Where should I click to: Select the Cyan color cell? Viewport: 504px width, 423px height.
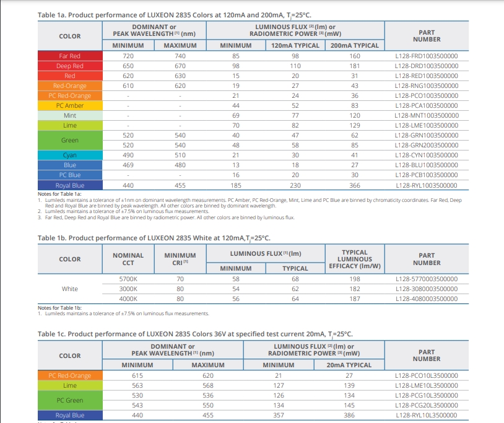tap(70, 155)
